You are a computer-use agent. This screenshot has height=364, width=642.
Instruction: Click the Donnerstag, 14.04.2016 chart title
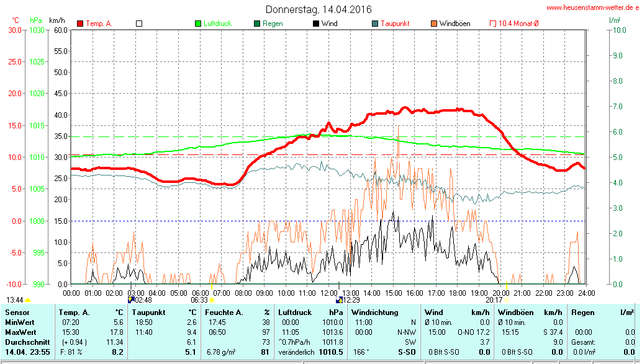tap(319, 9)
